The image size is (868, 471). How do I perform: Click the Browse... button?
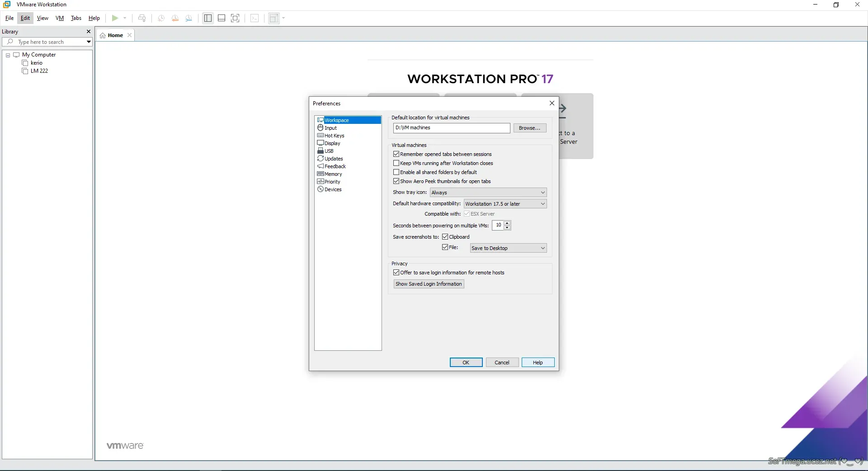tap(529, 128)
